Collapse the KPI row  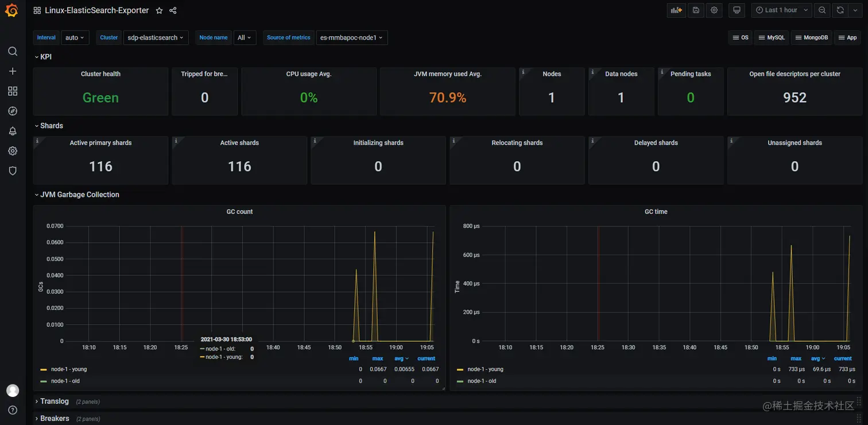click(x=43, y=57)
